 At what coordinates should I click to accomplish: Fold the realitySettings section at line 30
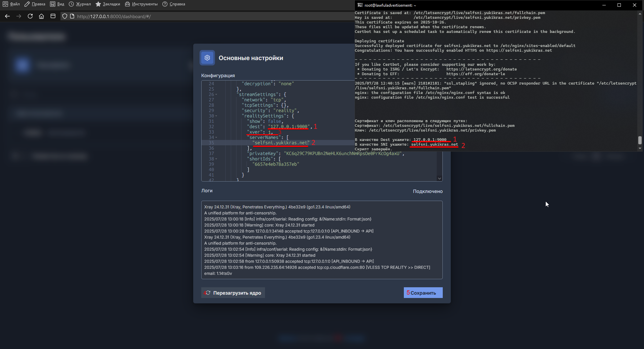coord(216,116)
